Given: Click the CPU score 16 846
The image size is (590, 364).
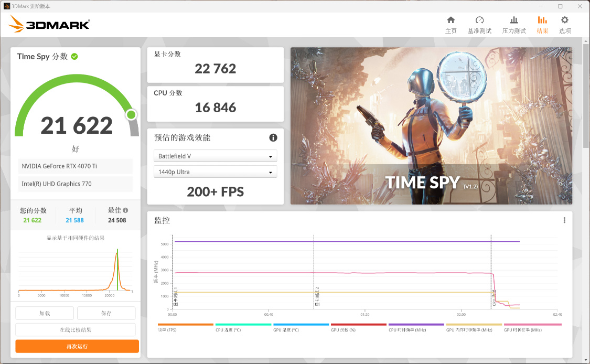Looking at the screenshot, I should 215,108.
